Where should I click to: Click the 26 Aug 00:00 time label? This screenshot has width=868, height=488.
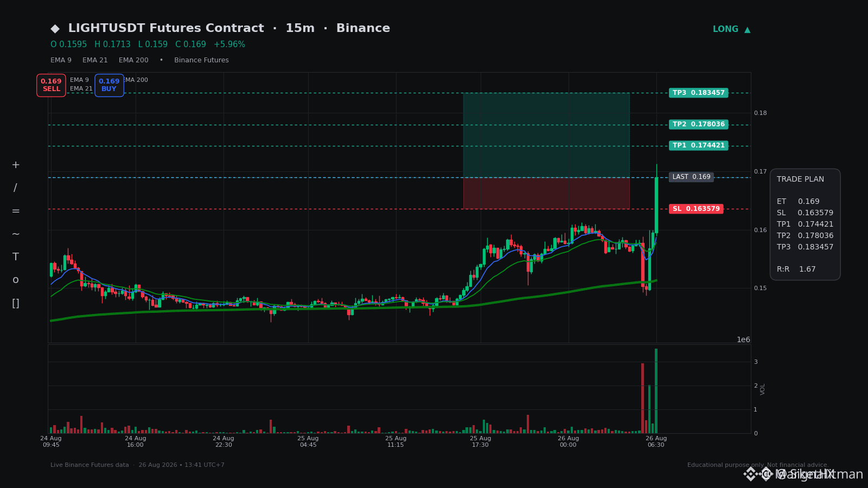tap(569, 441)
